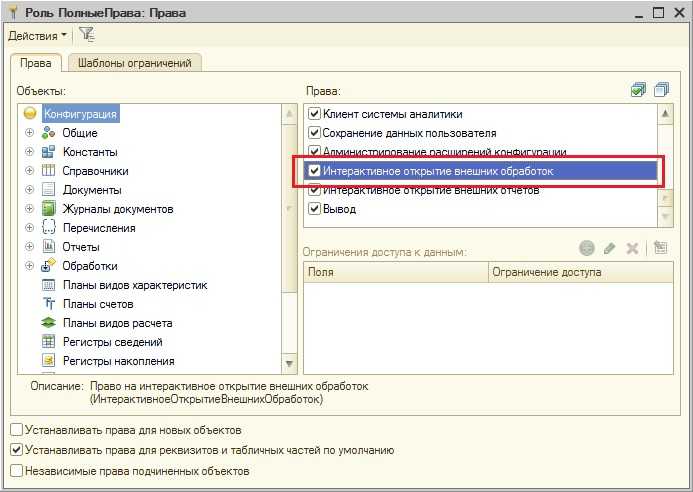
Task: Select Планы счетов in objects tree
Action: point(98,304)
